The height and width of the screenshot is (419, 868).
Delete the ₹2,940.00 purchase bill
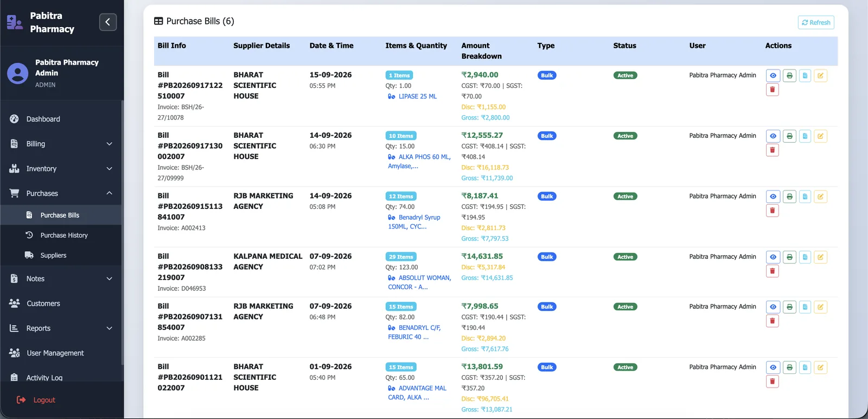click(x=773, y=90)
